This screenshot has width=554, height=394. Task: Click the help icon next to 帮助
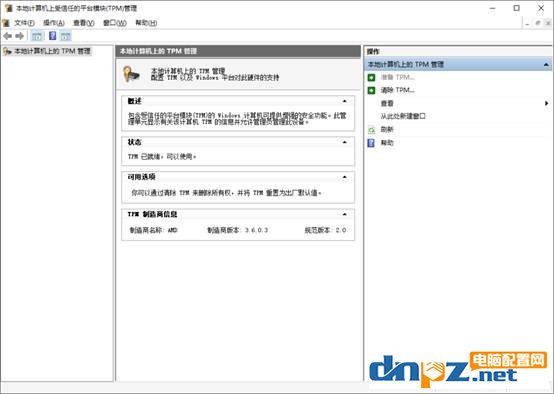[x=371, y=143]
